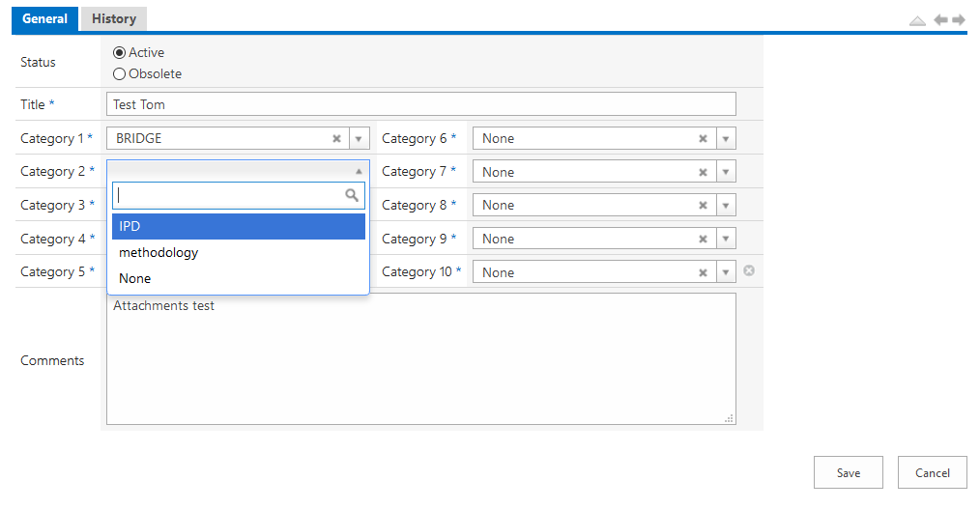The height and width of the screenshot is (509, 980).
Task: Open the Category 7 dropdown arrow
Action: pyautogui.click(x=726, y=172)
